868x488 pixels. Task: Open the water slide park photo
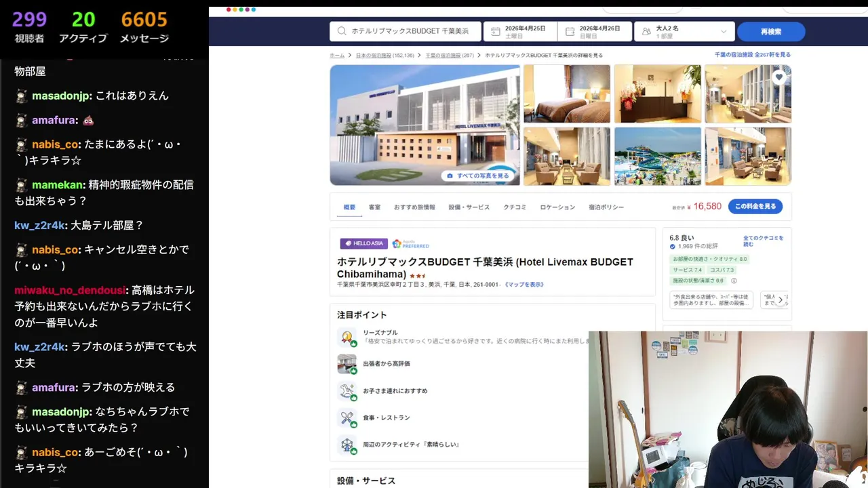click(x=658, y=156)
